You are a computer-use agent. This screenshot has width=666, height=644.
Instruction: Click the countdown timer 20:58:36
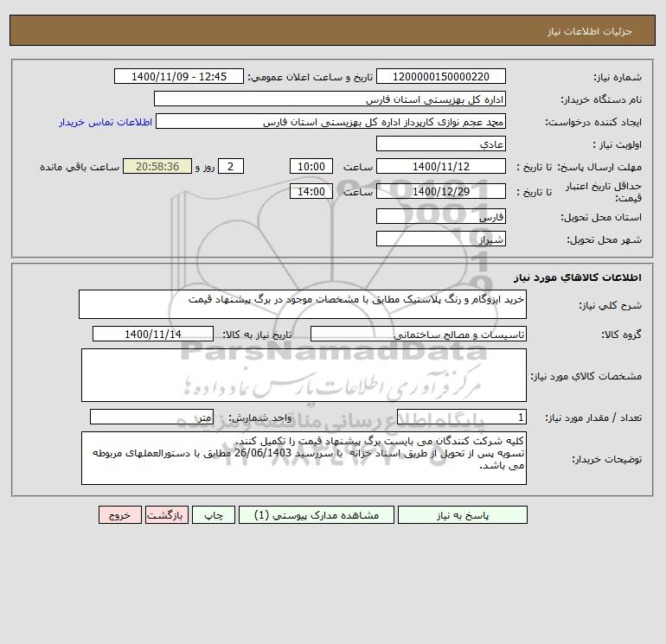pyautogui.click(x=157, y=167)
